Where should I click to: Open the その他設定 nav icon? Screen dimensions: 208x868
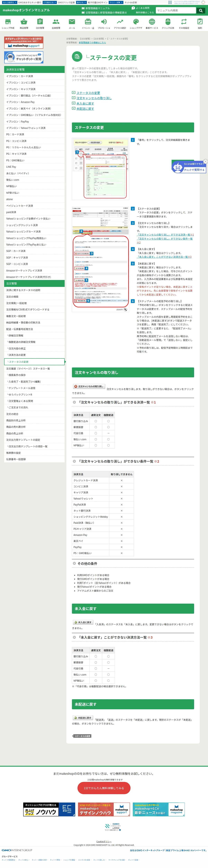184,24
